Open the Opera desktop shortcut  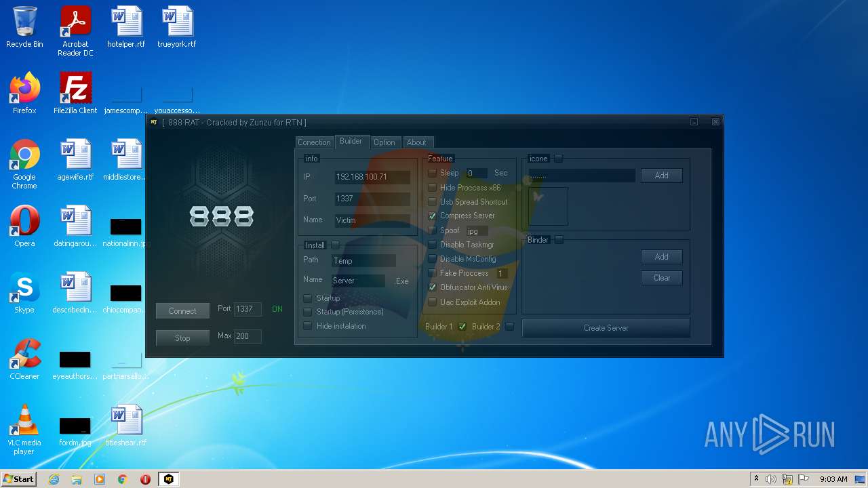point(24,226)
